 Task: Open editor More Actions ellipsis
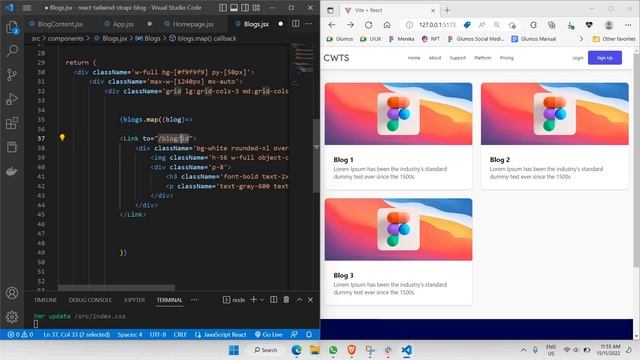point(309,24)
